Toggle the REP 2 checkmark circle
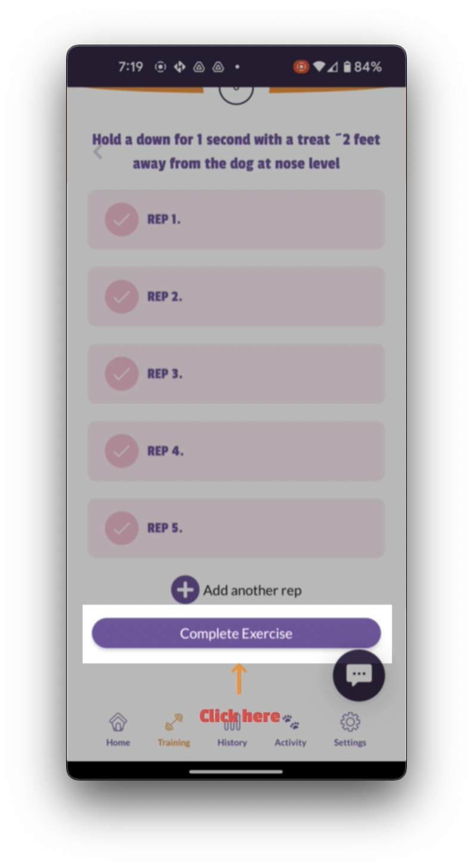 pos(122,296)
